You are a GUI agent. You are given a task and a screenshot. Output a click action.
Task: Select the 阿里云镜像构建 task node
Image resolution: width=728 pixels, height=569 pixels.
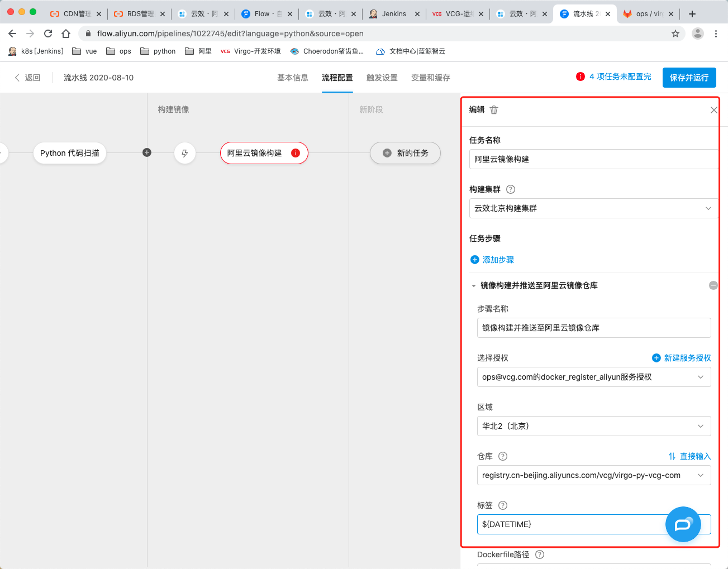[264, 153]
